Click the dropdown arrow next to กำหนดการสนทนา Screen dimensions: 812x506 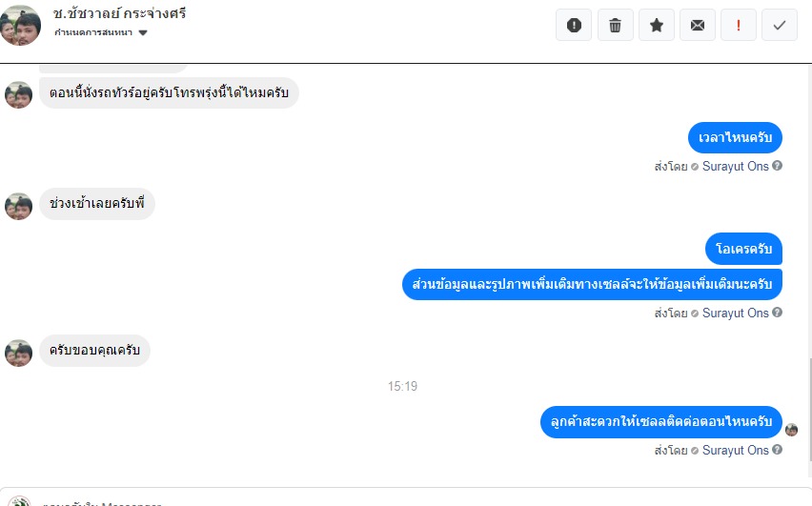[x=144, y=32]
